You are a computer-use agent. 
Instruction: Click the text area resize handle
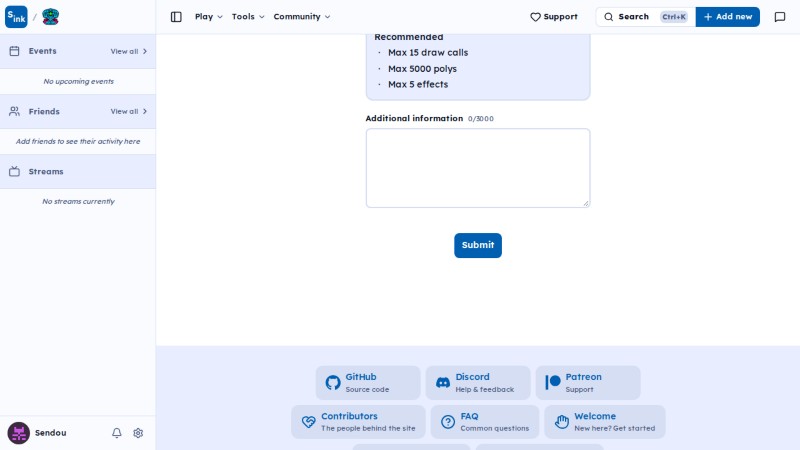tap(586, 203)
